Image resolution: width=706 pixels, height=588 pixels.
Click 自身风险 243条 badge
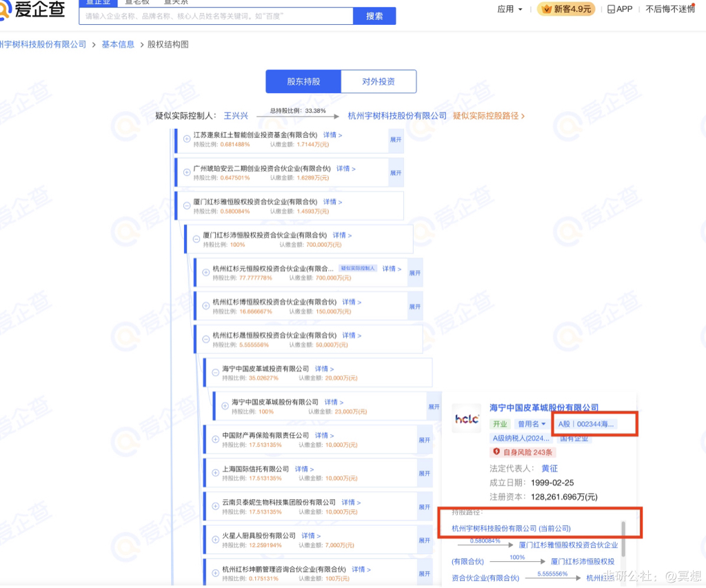(x=523, y=452)
